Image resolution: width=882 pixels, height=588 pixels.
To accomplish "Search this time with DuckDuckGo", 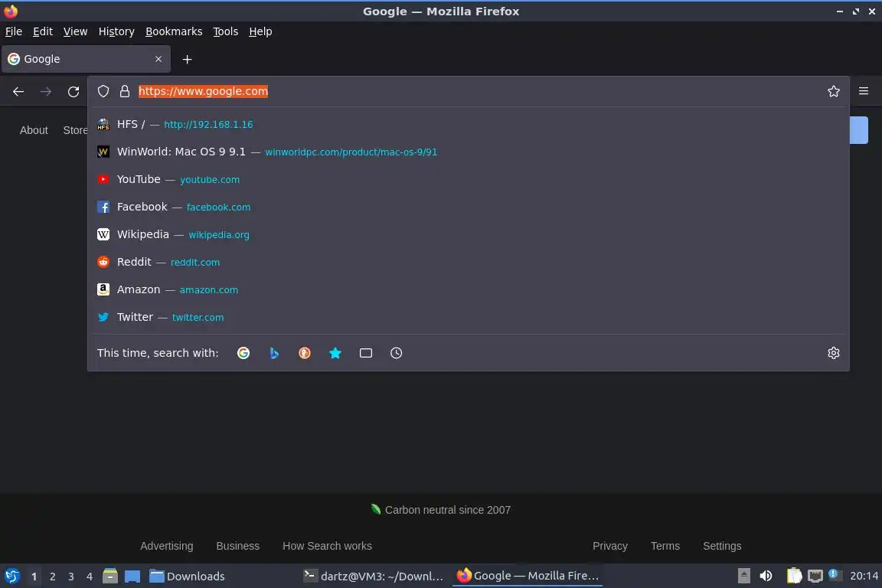I will [305, 353].
